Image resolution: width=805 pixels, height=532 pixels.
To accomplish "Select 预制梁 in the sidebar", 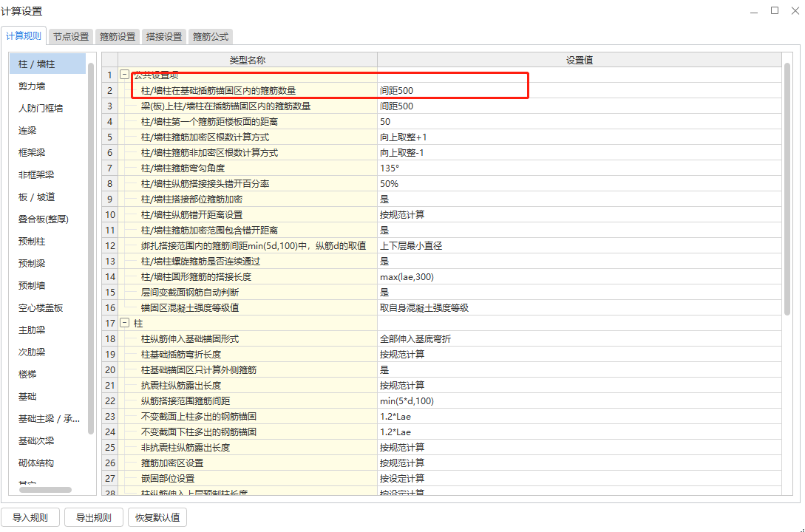I will [48, 263].
